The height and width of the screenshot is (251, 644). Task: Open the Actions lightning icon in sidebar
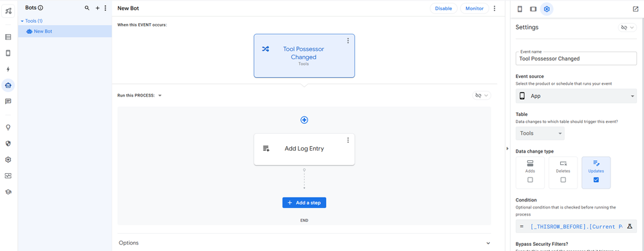coord(8,70)
